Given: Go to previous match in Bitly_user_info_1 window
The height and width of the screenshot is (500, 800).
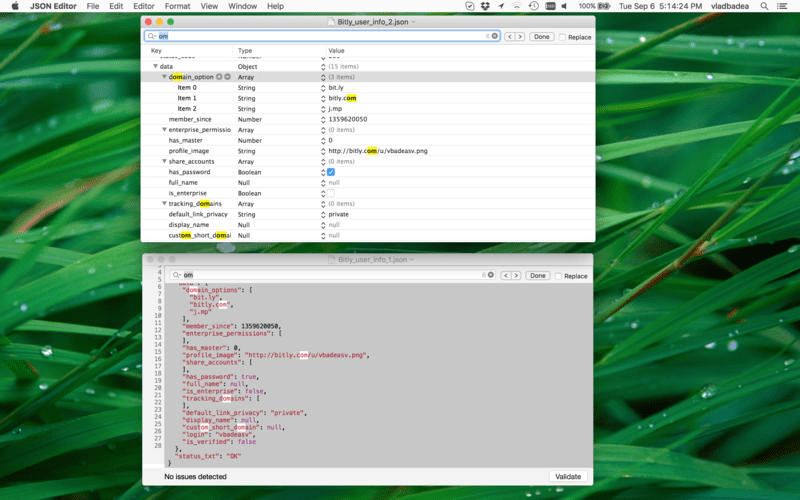Looking at the screenshot, I should click(x=506, y=276).
